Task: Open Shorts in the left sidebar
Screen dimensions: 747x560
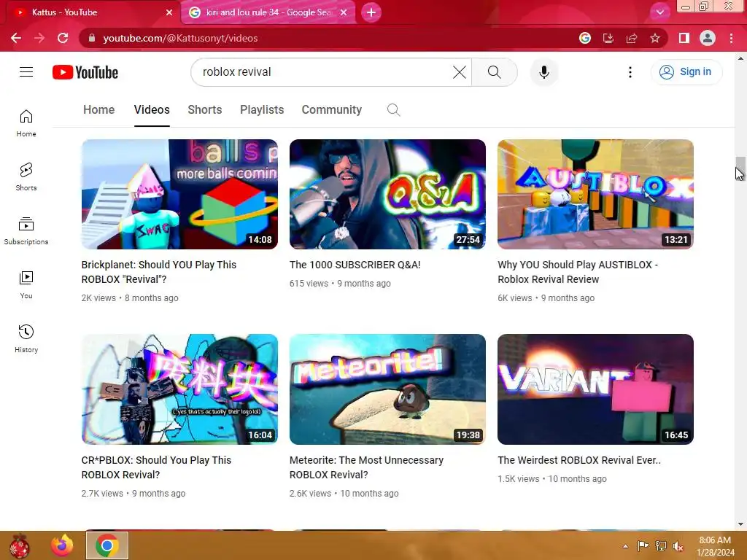Action: (x=26, y=176)
